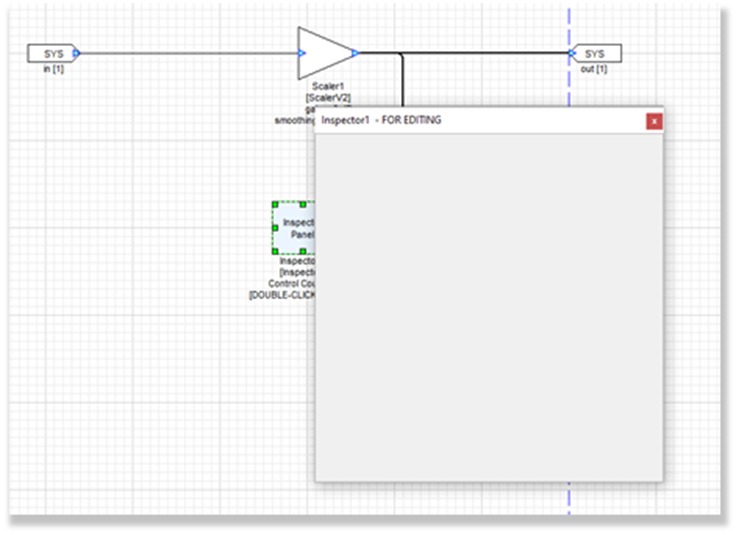Click the SYS output block's input pin

[572, 53]
